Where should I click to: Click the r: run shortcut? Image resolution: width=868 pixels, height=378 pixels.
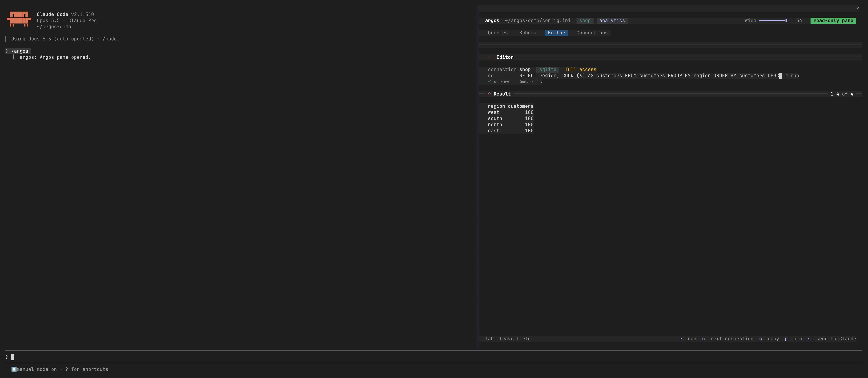pyautogui.click(x=688, y=339)
